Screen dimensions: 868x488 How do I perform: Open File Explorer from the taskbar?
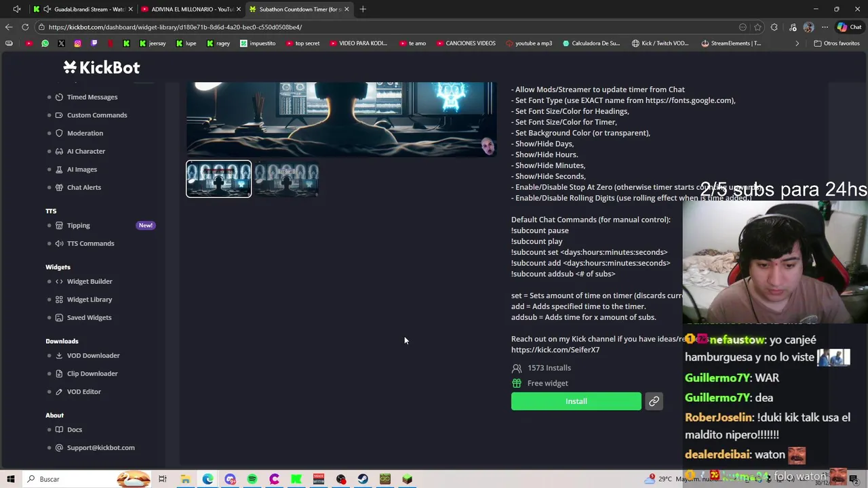pyautogui.click(x=185, y=479)
